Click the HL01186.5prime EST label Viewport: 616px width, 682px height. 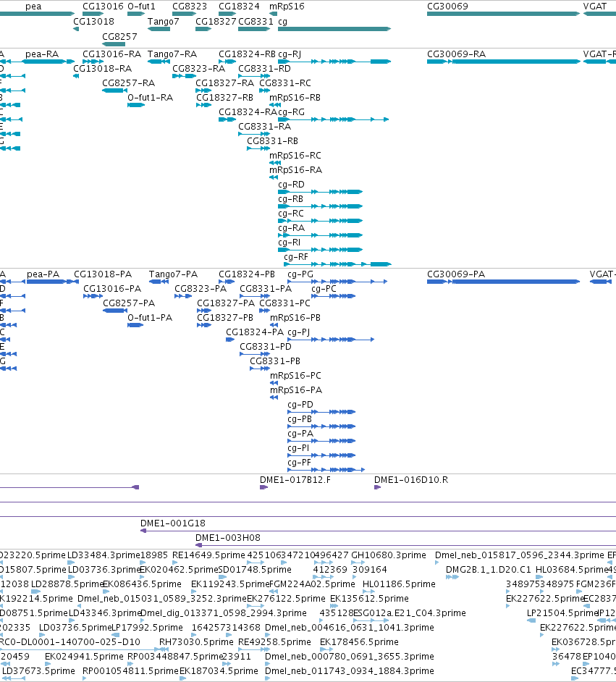point(399,584)
